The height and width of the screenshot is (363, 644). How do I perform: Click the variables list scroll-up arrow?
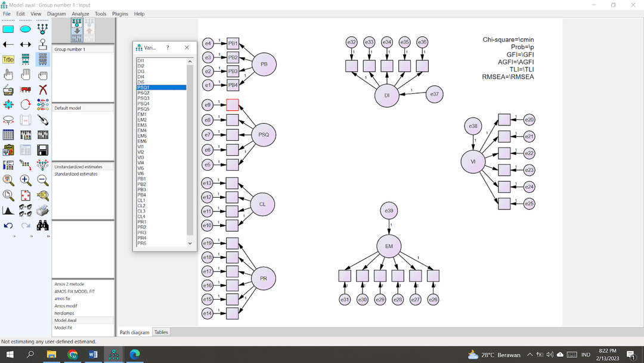190,61
